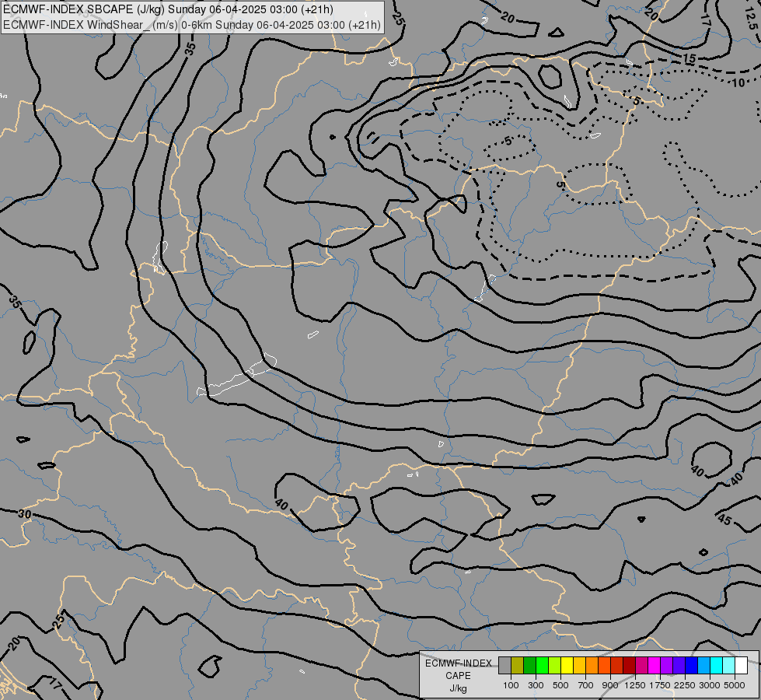Select the pure blue legend swatch

click(692, 665)
